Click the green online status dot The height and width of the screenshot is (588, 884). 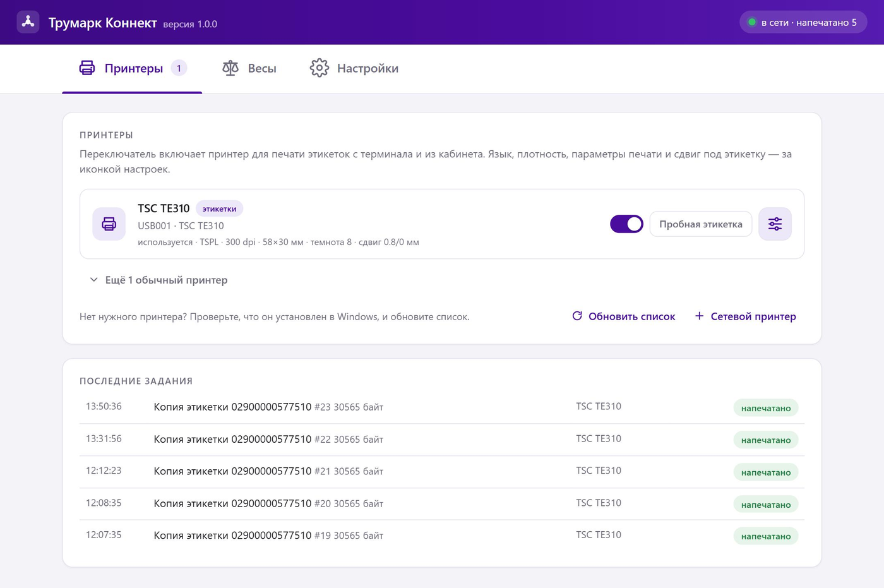752,22
